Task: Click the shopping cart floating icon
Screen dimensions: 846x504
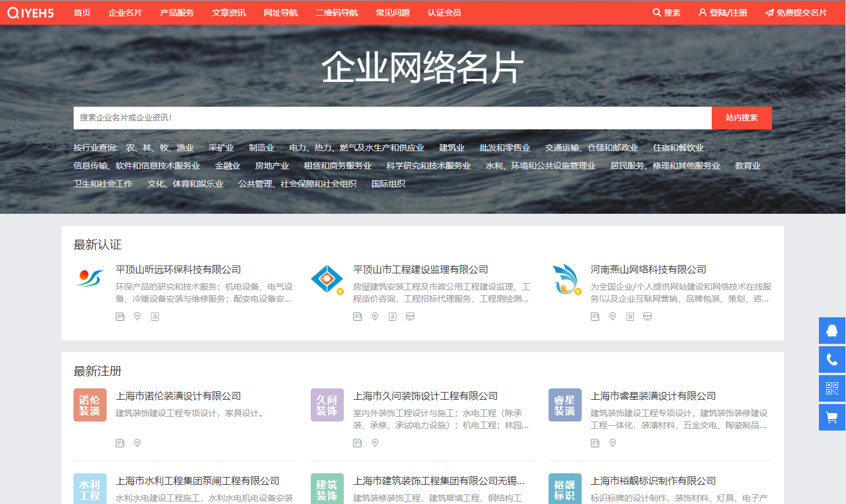Action: point(832,417)
